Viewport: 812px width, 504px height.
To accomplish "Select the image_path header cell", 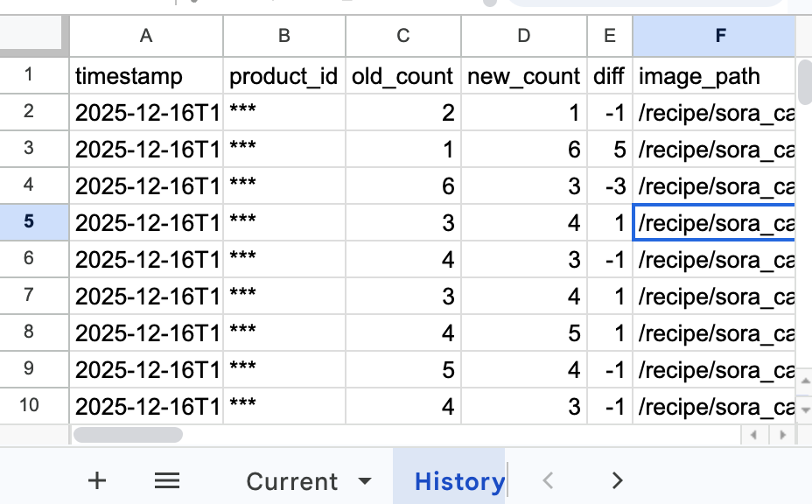I will 714,76.
